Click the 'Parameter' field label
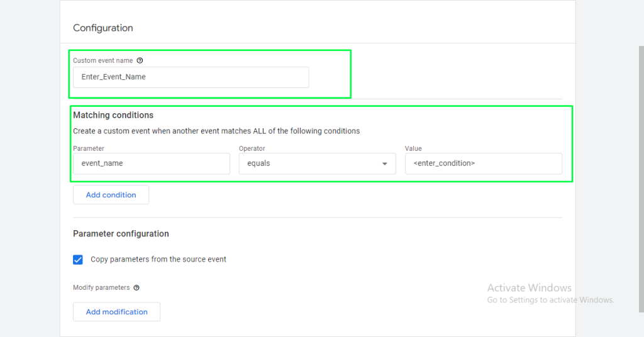Viewport: 644px width, 337px height. tap(89, 149)
